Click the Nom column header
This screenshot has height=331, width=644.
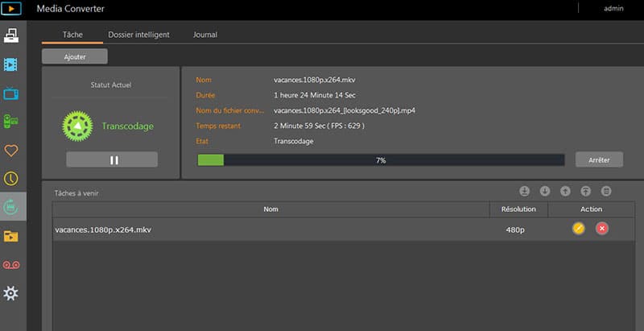coord(271,209)
